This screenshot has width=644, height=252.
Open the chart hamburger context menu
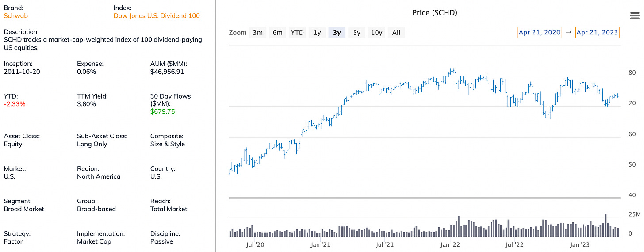click(635, 16)
